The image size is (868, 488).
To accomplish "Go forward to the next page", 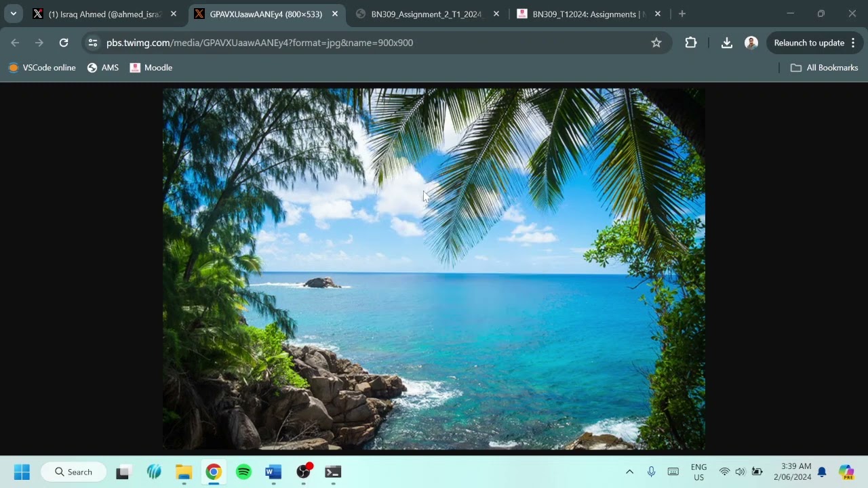I will coord(39,43).
